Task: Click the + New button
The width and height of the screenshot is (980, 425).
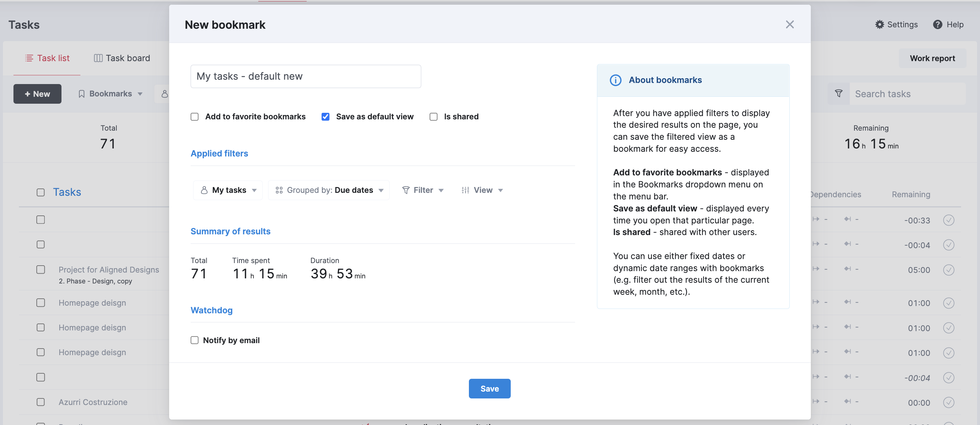Action: tap(37, 94)
